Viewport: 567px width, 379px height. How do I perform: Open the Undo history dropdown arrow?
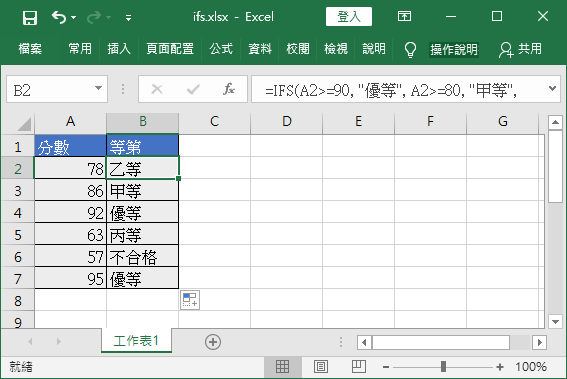[x=73, y=17]
